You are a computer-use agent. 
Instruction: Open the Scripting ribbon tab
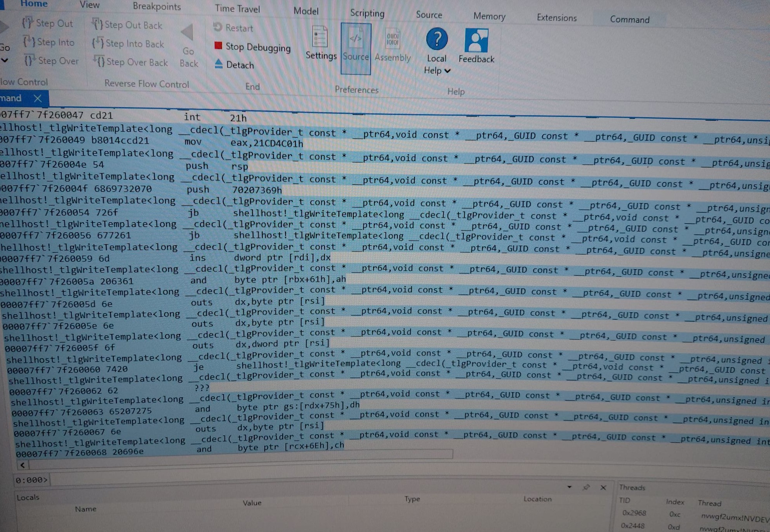367,13
